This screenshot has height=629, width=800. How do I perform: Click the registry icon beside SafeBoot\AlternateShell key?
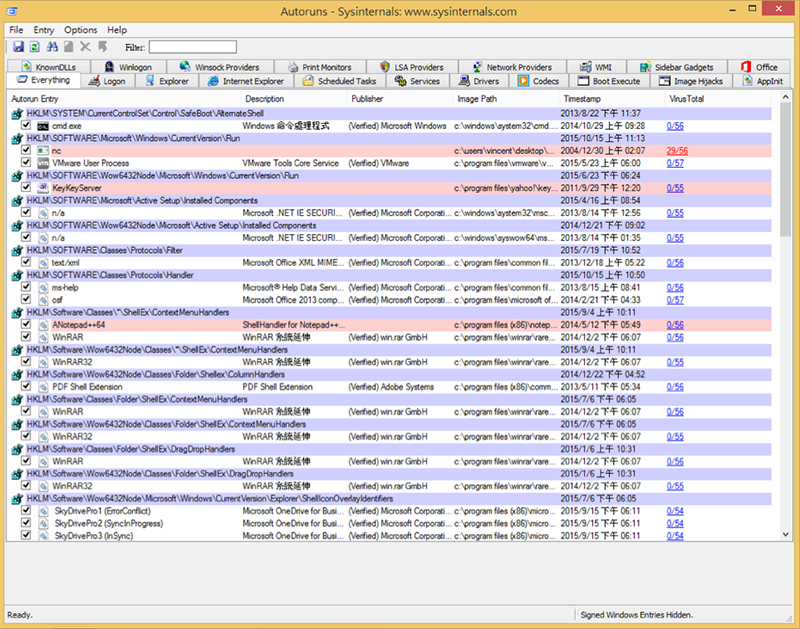[17, 114]
